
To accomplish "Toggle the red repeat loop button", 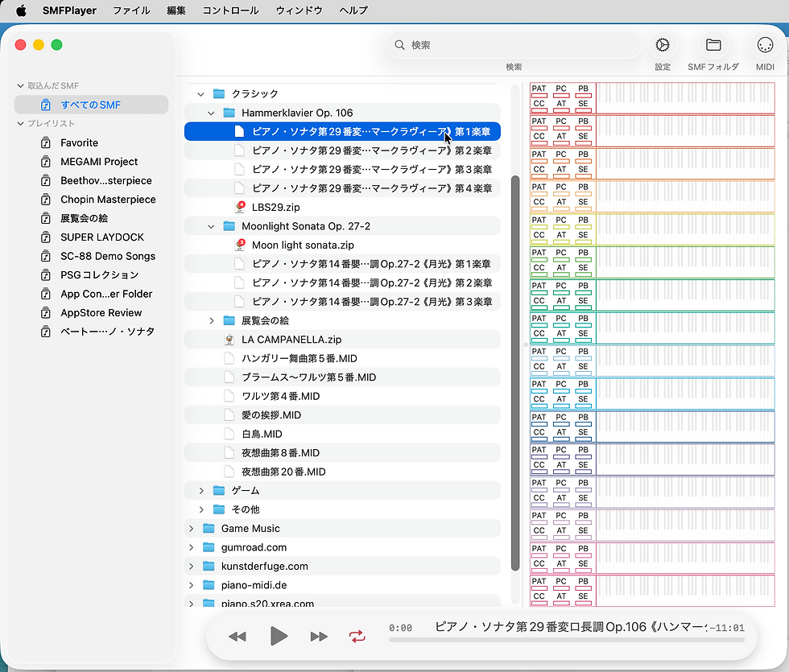I will pyautogui.click(x=357, y=637).
